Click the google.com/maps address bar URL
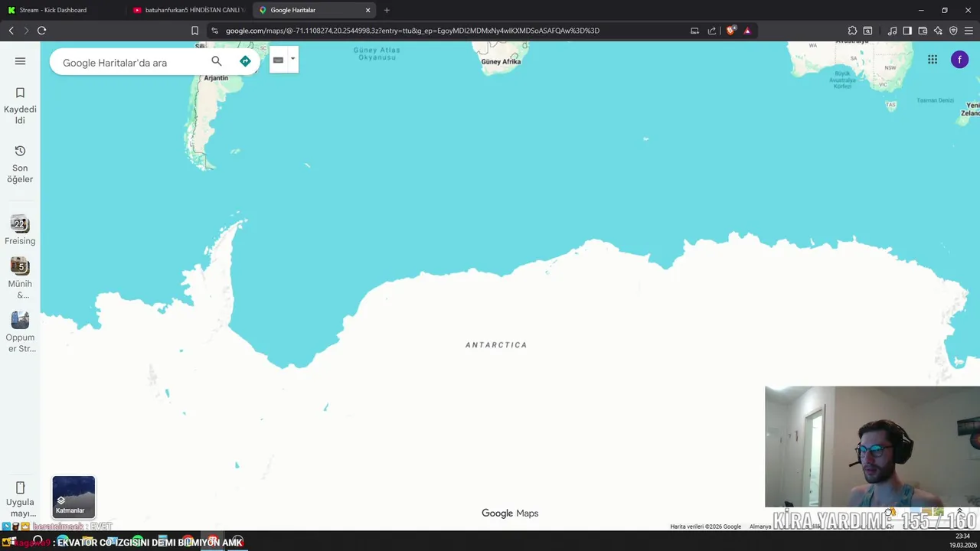 [x=413, y=31]
